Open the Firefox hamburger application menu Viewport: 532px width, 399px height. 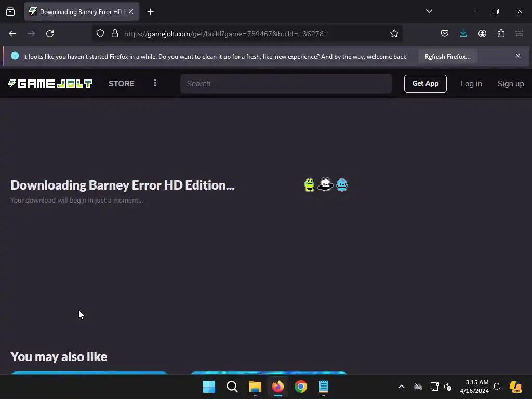tap(520, 34)
